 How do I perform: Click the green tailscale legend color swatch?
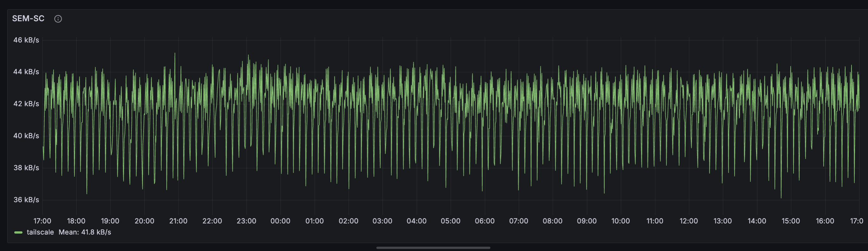[18, 233]
